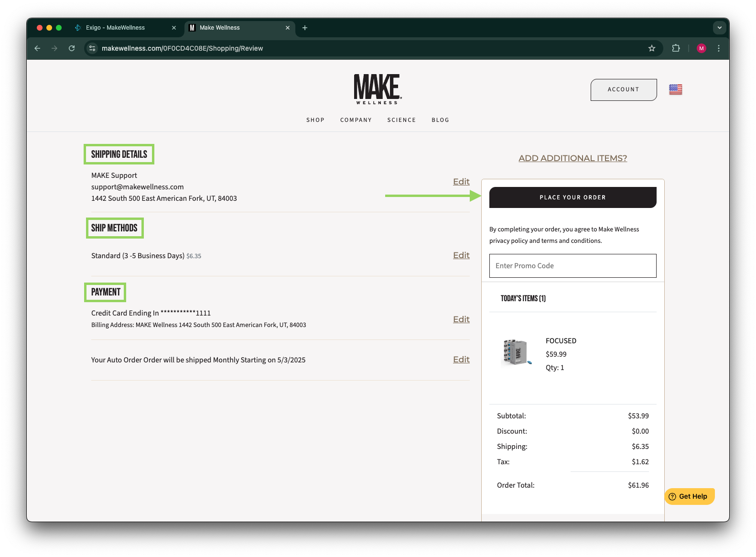Screen dimensions: 756x557
Task: Click PLACE YOUR ORDER button
Action: tap(572, 197)
